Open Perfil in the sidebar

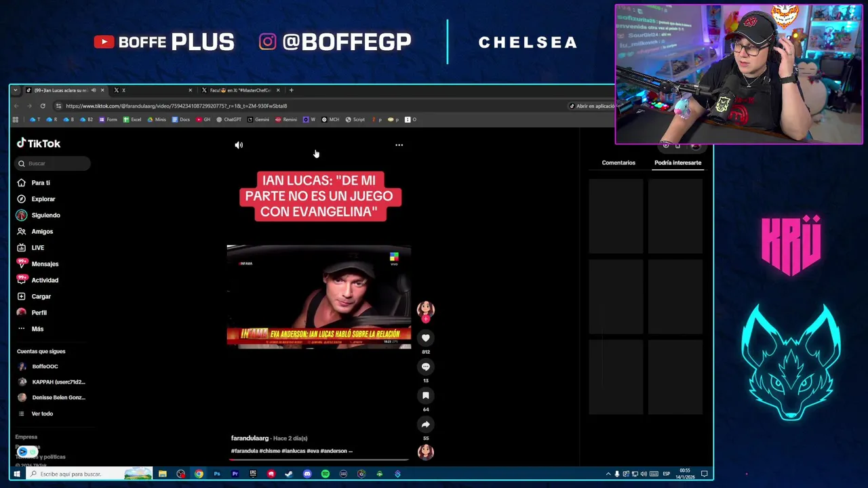tap(32, 313)
